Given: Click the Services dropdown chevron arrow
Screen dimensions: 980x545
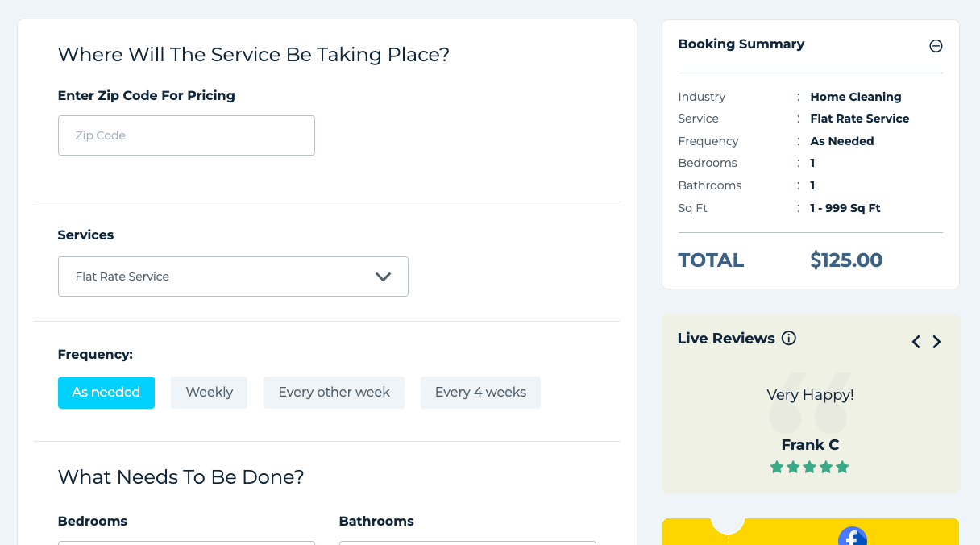Looking at the screenshot, I should 383,277.
